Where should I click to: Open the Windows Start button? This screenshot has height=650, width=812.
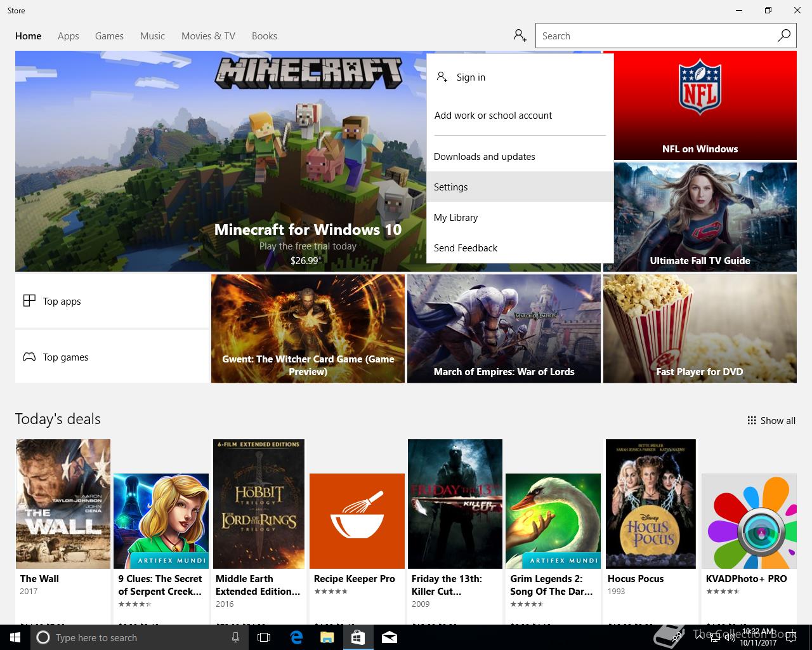[15, 637]
